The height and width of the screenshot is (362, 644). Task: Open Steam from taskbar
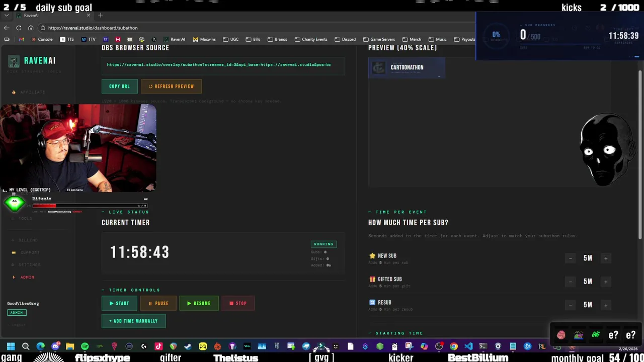(188, 346)
